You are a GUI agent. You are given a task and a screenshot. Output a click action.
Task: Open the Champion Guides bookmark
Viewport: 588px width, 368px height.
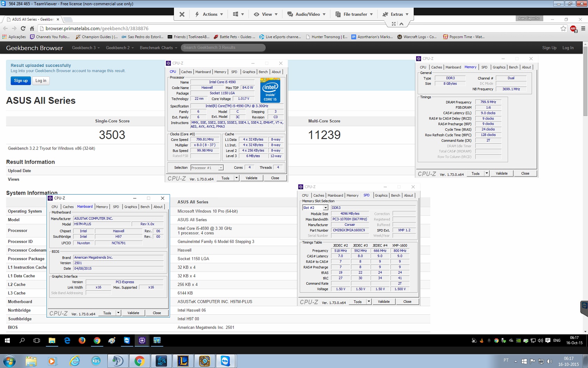pos(97,37)
